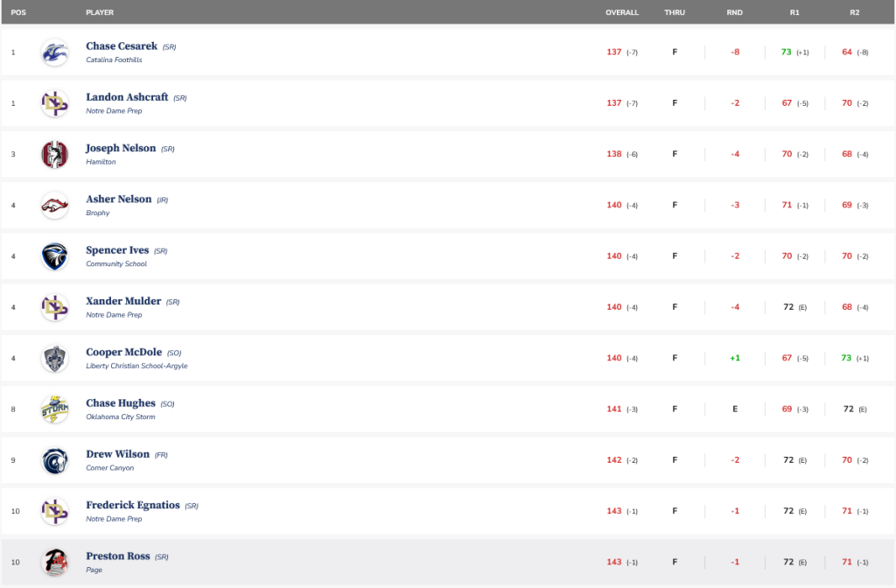Click Brophy team logo beside Asher Nelson

[x=54, y=206]
